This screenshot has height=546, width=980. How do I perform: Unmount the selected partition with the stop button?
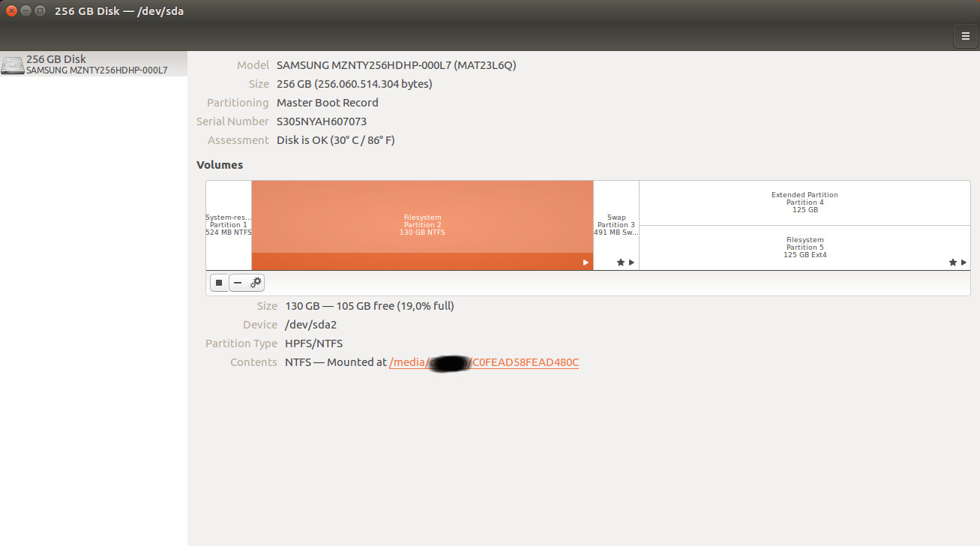click(219, 283)
